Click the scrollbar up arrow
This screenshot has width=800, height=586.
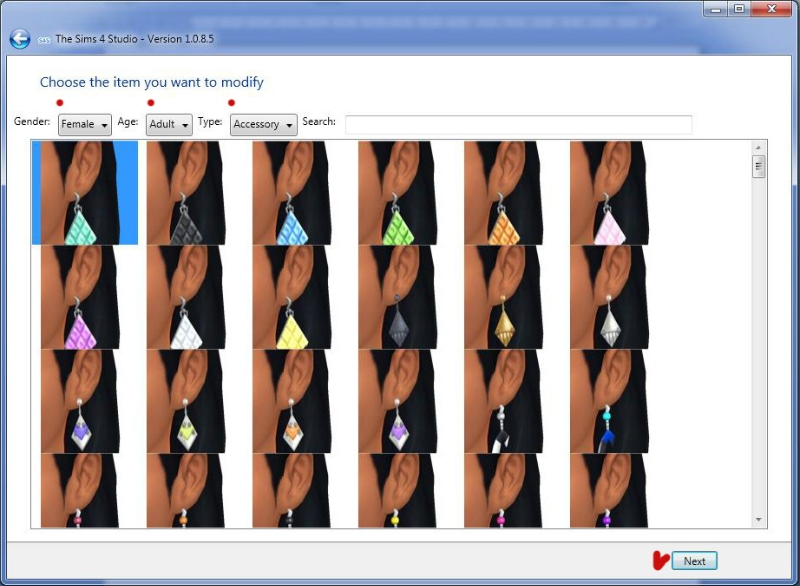759,148
